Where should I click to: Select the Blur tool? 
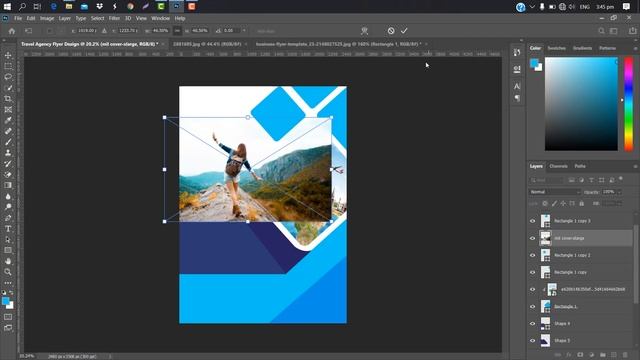pyautogui.click(x=8, y=196)
